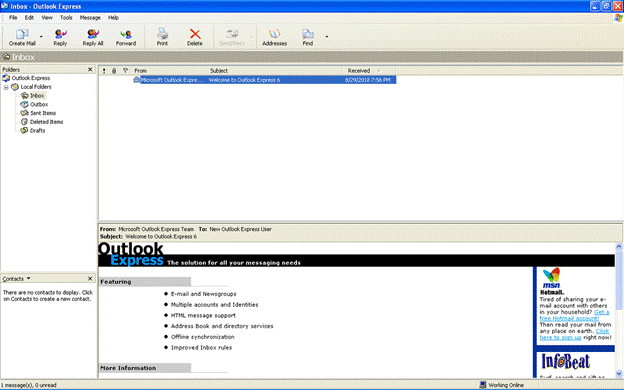Image resolution: width=624 pixels, height=390 pixels.
Task: Click the 1 message(s), 0 unread status text
Action: pos(29,385)
